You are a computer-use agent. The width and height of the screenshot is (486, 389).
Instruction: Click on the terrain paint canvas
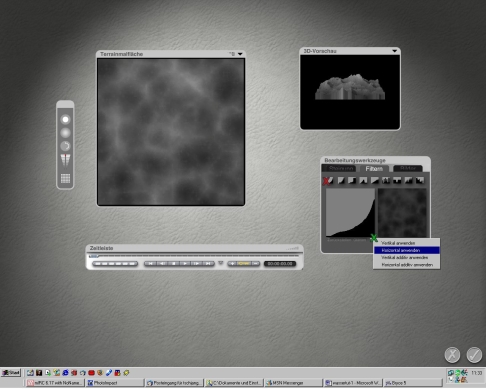tap(171, 132)
